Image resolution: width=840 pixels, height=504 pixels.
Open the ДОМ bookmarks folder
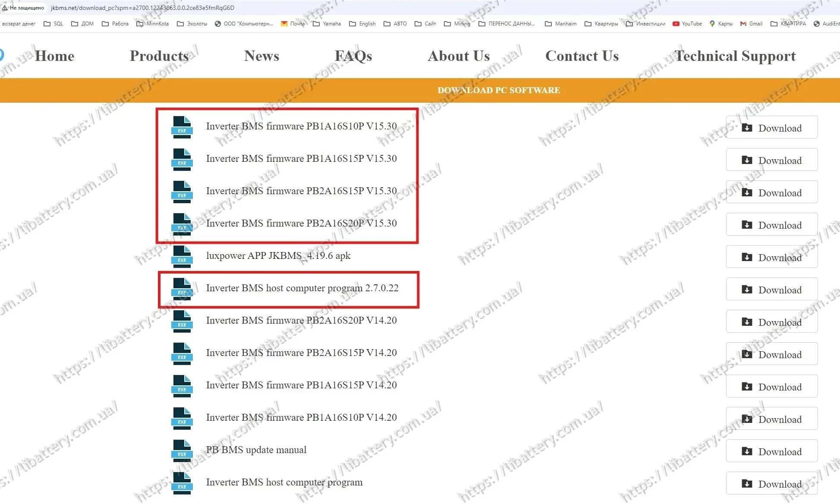click(82, 24)
